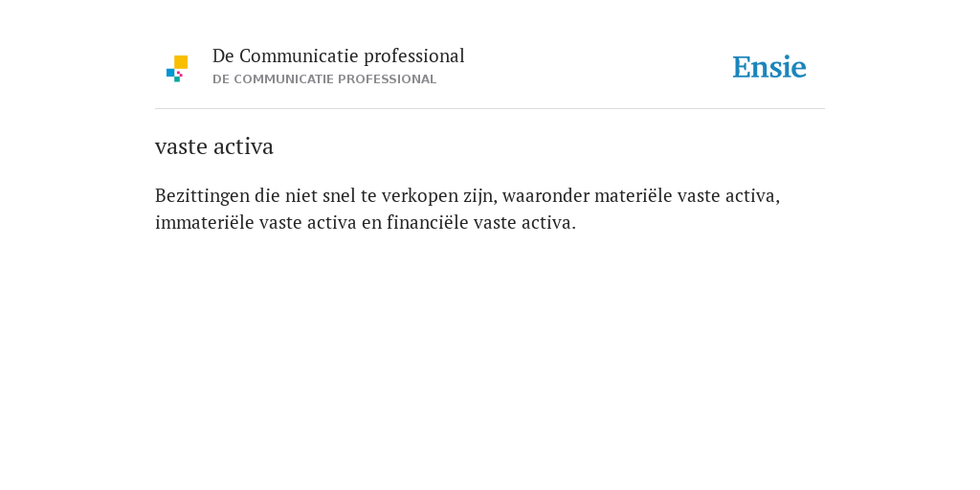
Task: Click the word financiële in the definition
Action: 428,222
